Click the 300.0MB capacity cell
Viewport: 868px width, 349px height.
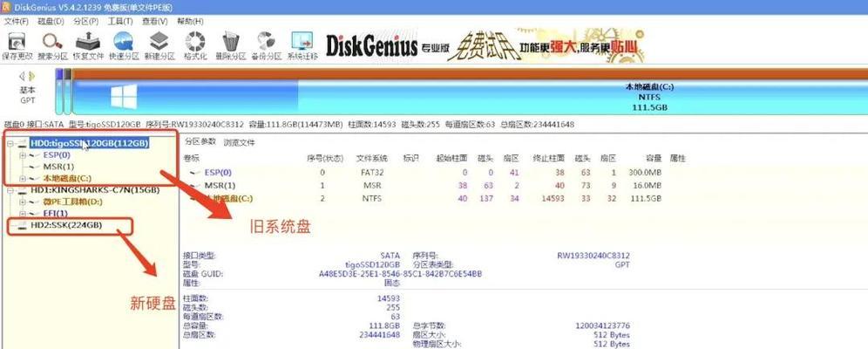coord(645,172)
